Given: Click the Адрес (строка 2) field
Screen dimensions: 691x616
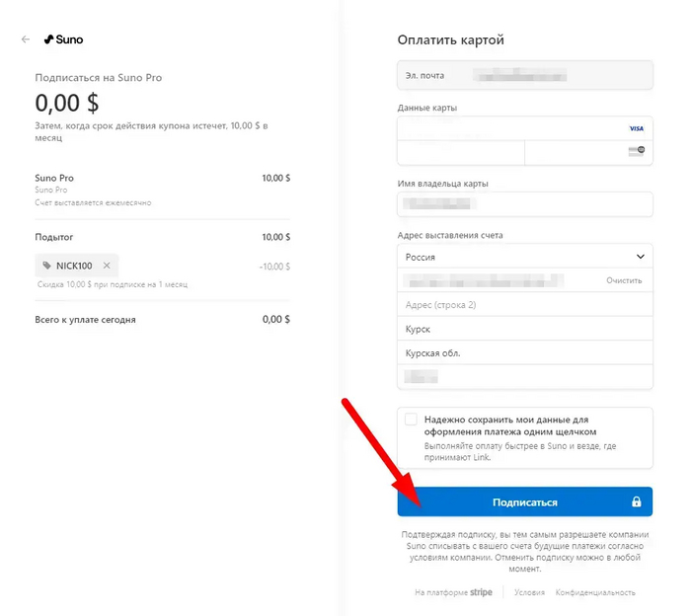Looking at the screenshot, I should click(x=524, y=305).
